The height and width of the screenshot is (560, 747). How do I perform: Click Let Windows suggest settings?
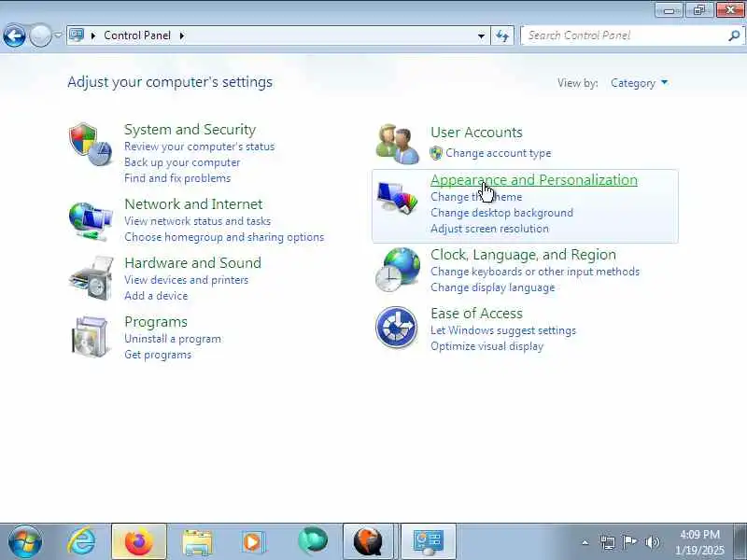coord(503,330)
